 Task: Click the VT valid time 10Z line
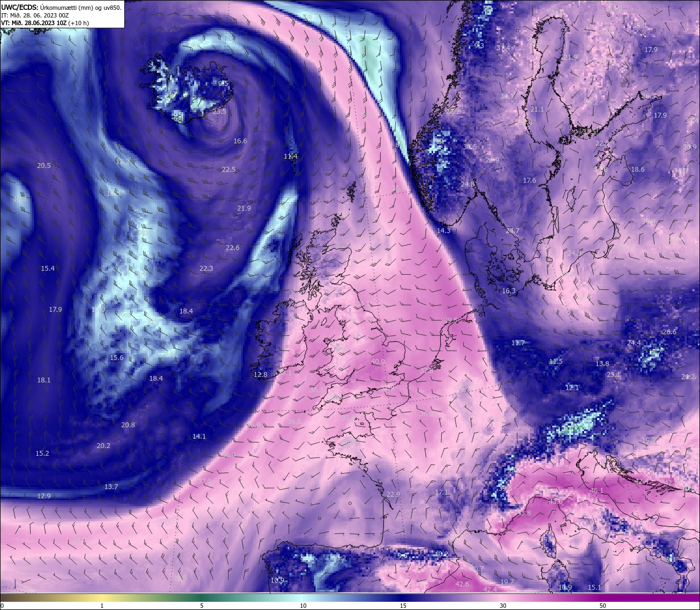coord(45,23)
